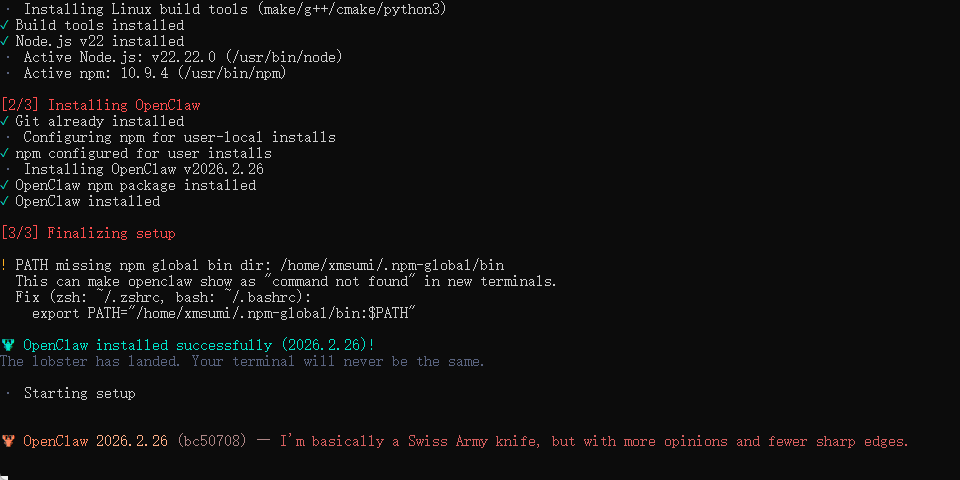Click the Starting setup line
The image size is (960, 480).
pos(80,393)
